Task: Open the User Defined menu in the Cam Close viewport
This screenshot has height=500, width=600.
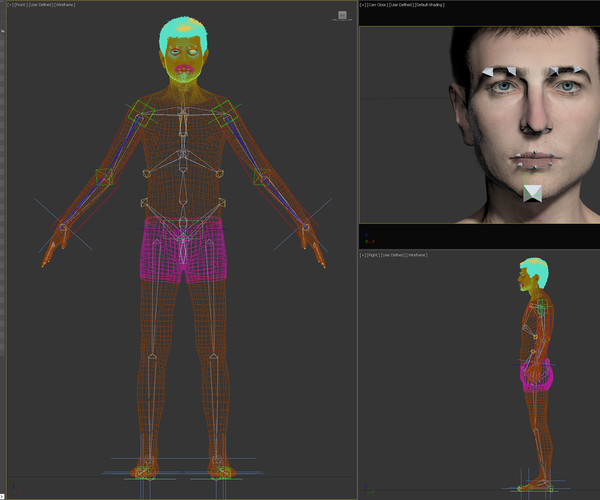Action: (401, 5)
